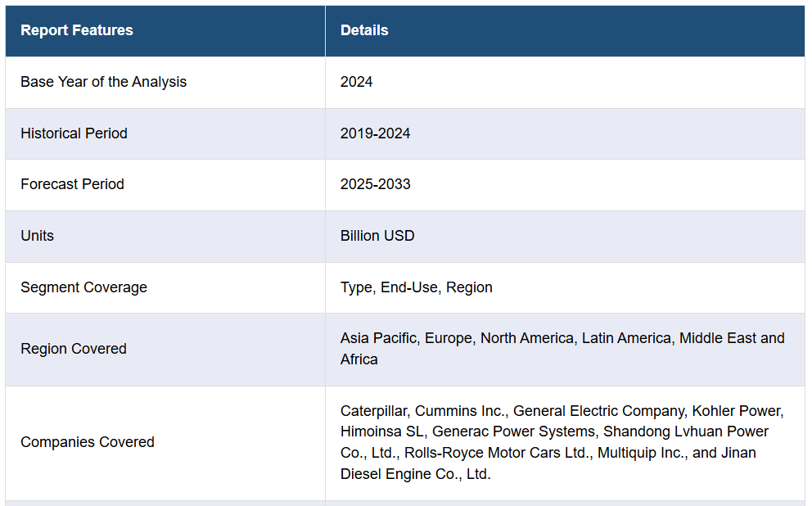Click the Himoinsa SL, Generac Power line
This screenshot has height=506, width=812.
coord(554,432)
